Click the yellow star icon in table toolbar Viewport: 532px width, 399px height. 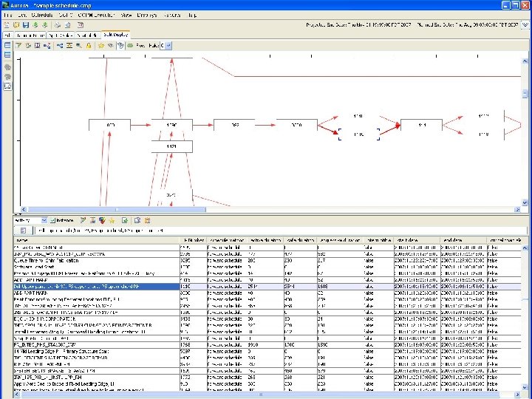[x=111, y=220]
